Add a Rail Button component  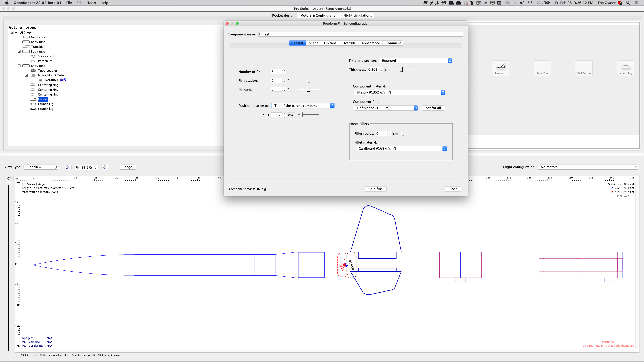coord(584,68)
